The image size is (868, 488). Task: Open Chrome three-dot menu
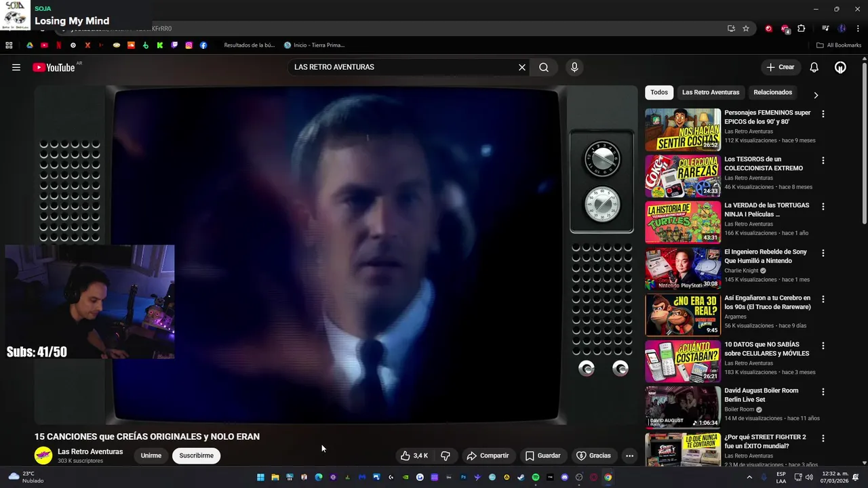pyautogui.click(x=858, y=28)
